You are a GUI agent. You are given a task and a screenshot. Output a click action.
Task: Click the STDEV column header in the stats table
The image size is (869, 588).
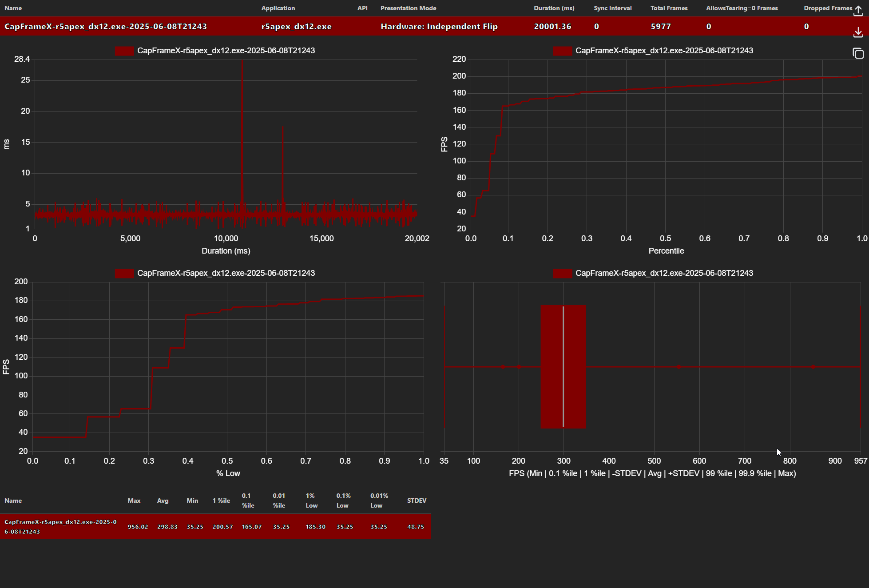417,501
